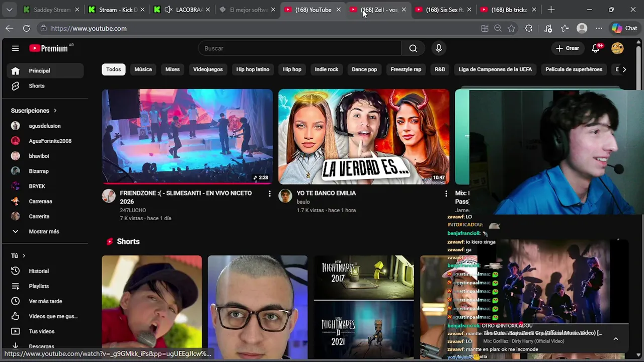The image size is (644, 362).
Task: Select the R&B chip
Action: pos(440,69)
